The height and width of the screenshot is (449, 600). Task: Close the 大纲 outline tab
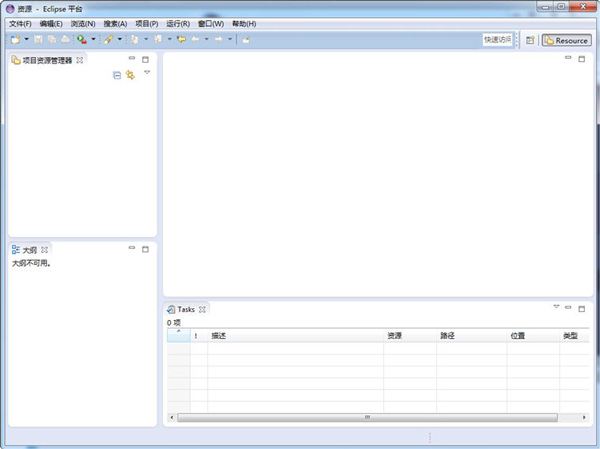click(x=45, y=249)
